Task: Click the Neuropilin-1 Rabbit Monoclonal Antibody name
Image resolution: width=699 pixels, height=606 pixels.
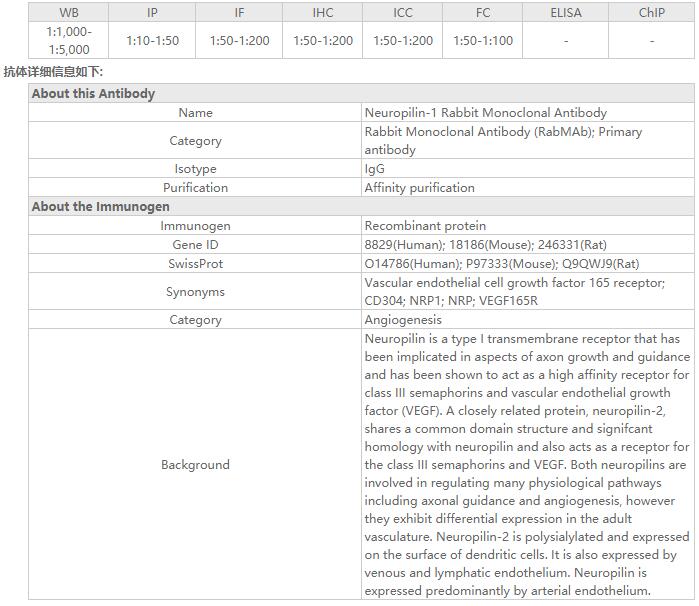Action: tap(485, 113)
